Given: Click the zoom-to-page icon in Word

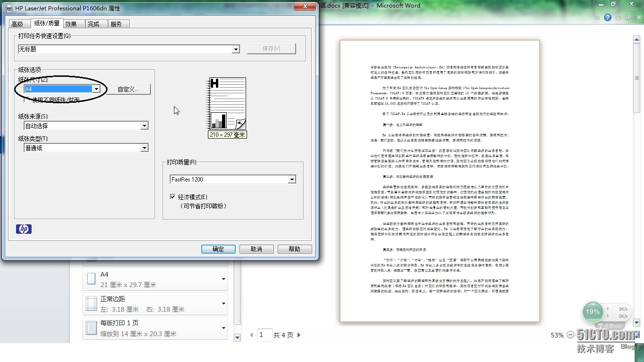Looking at the screenshot, I should click(x=638, y=335).
